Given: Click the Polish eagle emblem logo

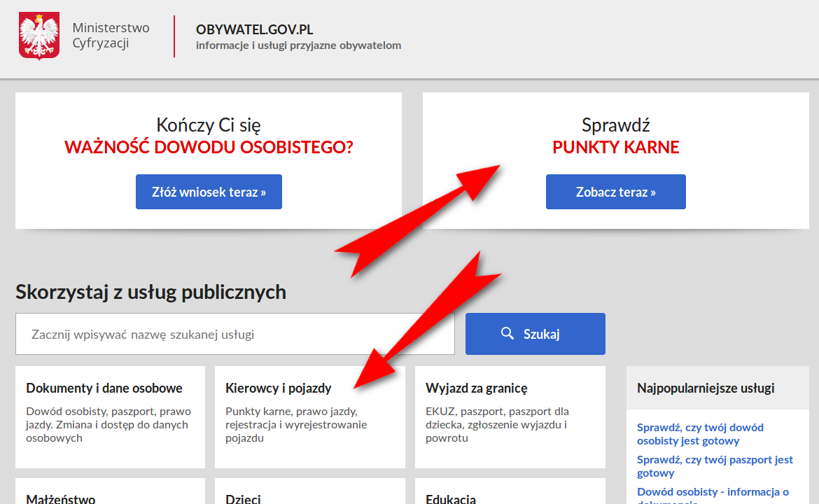Looking at the screenshot, I should tap(39, 36).
